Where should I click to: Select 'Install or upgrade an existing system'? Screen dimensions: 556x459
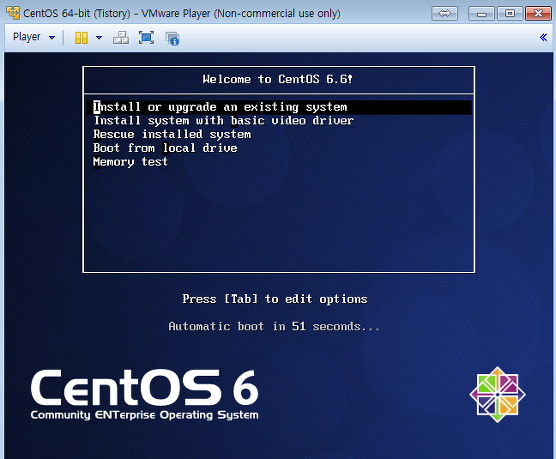(x=279, y=107)
